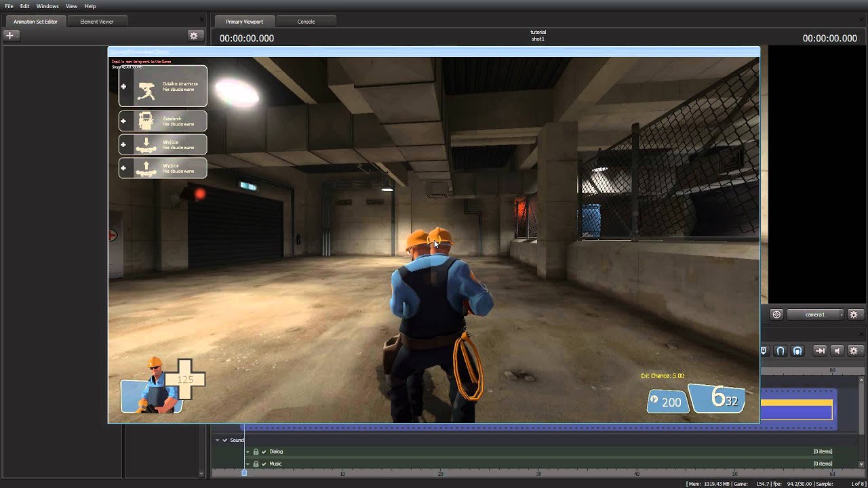The image size is (868, 488).
Task: Open the Edit menu
Action: click(24, 6)
